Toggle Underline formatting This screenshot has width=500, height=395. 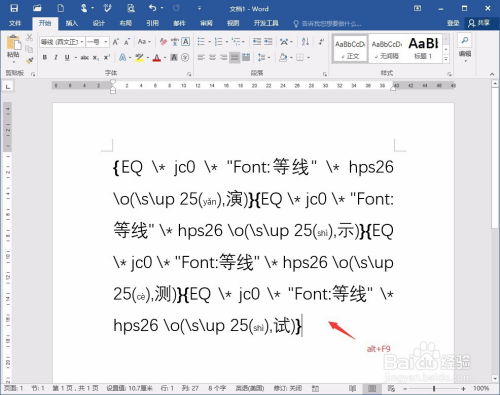point(67,58)
